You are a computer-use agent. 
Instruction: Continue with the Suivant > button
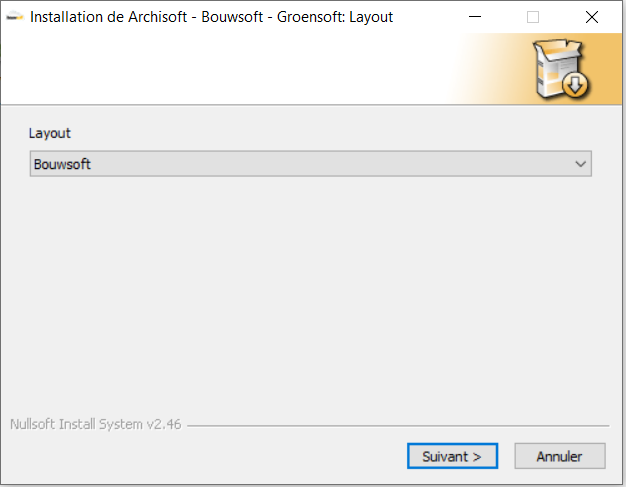(452, 456)
